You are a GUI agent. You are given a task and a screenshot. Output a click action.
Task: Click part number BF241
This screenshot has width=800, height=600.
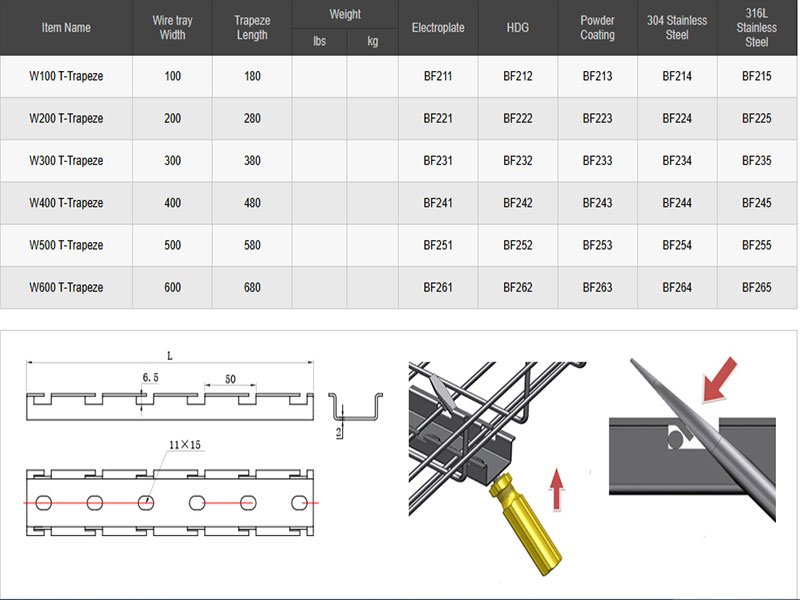pyautogui.click(x=438, y=203)
